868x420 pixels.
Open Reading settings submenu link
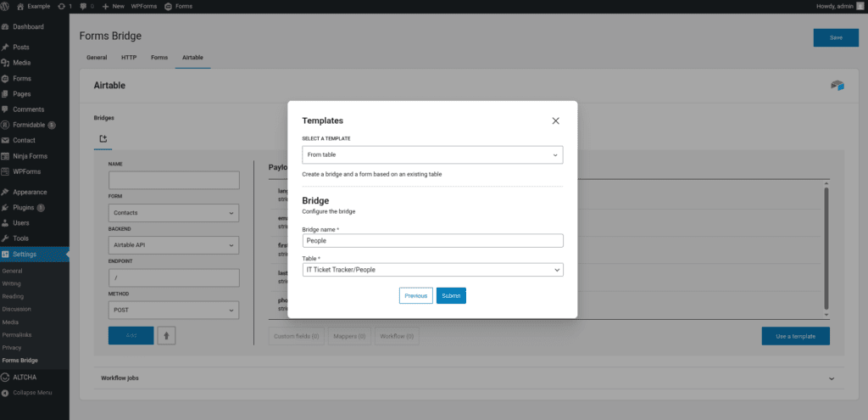tap(13, 296)
